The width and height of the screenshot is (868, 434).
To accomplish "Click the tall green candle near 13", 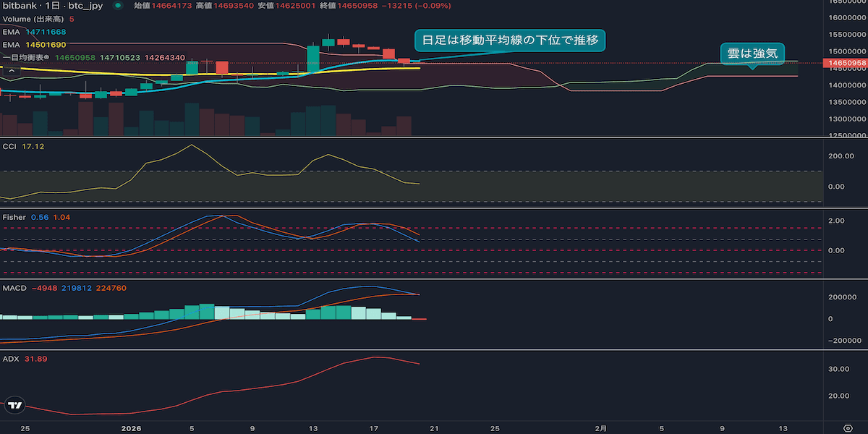I will tap(313, 59).
